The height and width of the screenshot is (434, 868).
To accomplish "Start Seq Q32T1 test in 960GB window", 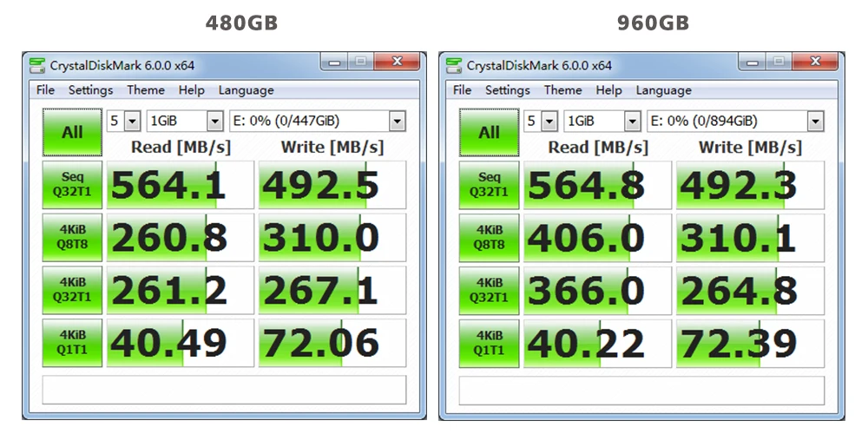I will click(490, 185).
